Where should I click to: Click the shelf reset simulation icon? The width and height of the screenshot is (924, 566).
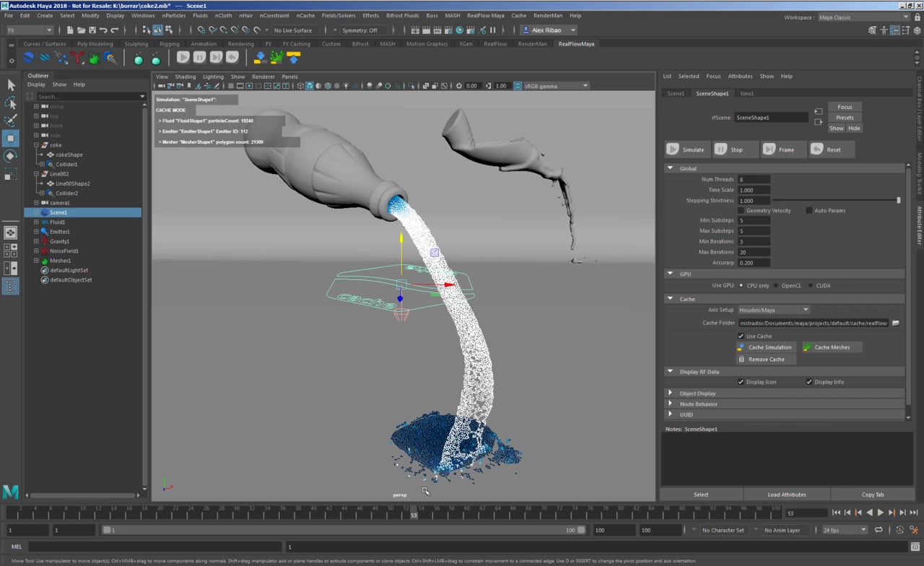(232, 58)
